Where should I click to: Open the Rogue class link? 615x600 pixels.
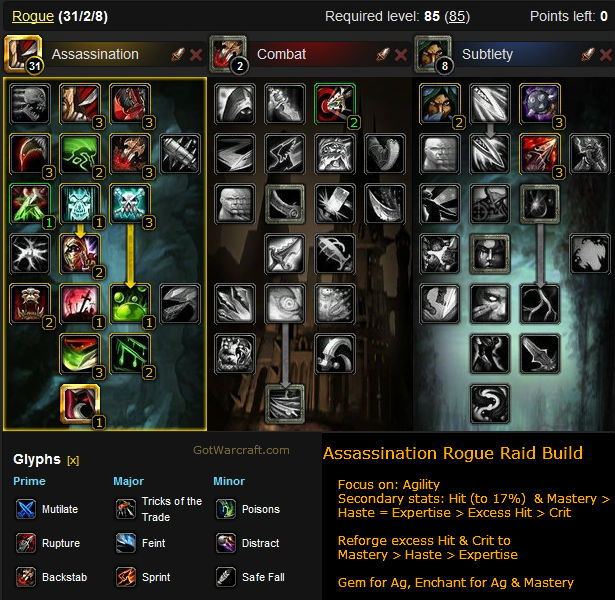click(x=33, y=16)
